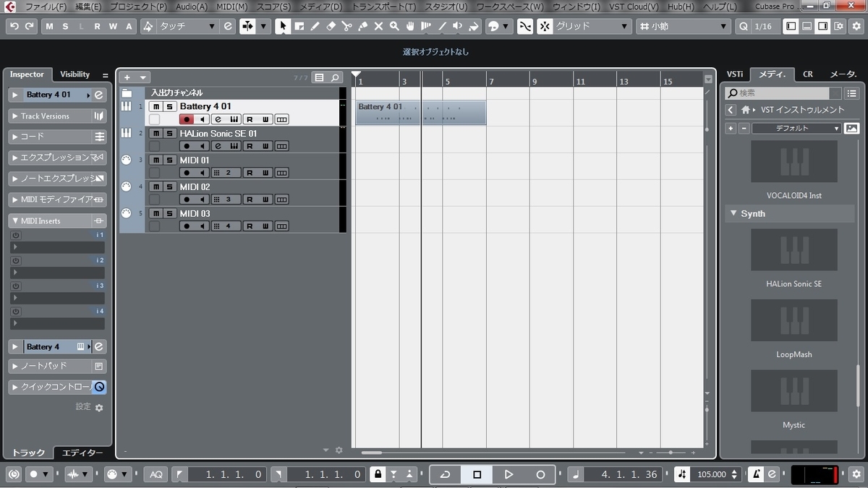Open デフォルト dropdown in media rack
The image size is (868, 488).
point(796,128)
